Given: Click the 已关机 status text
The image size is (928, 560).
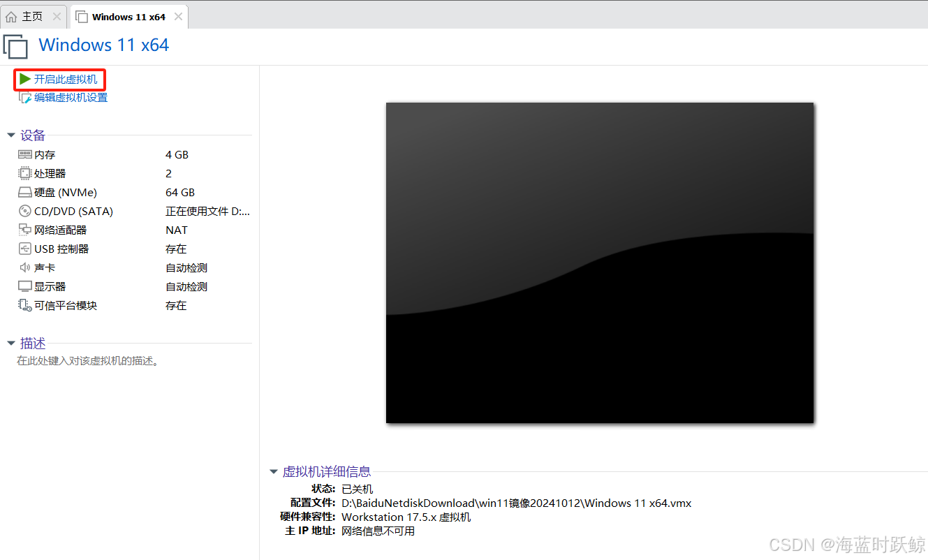Looking at the screenshot, I should click(x=357, y=489).
